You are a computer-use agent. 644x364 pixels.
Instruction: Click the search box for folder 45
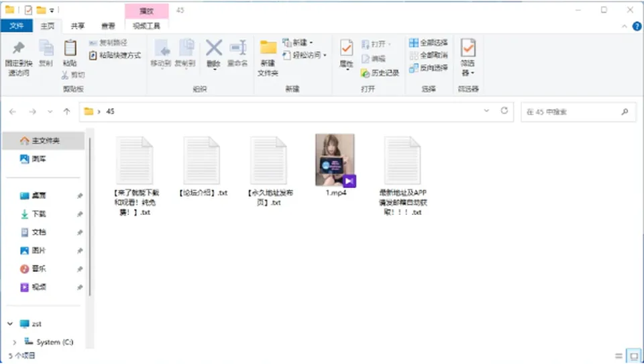(578, 112)
